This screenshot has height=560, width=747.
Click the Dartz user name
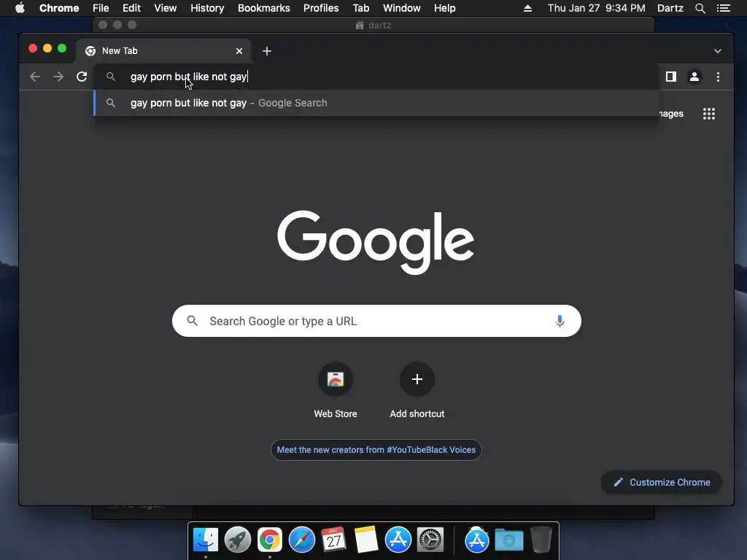(x=670, y=8)
